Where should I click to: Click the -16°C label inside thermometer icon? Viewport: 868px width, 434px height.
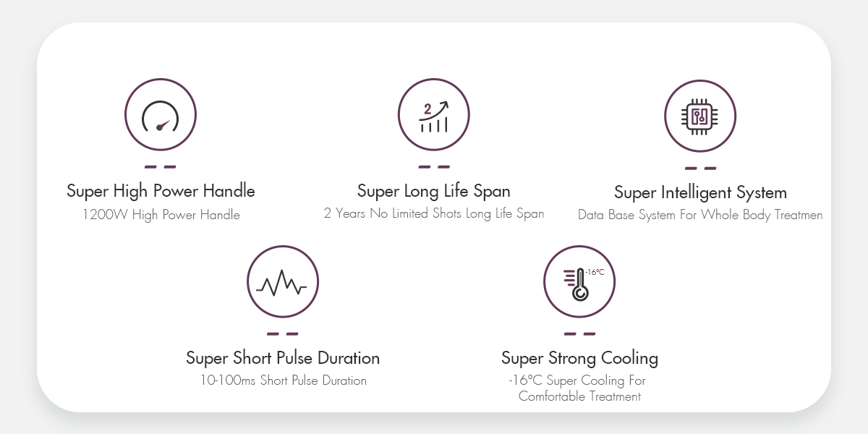595,272
